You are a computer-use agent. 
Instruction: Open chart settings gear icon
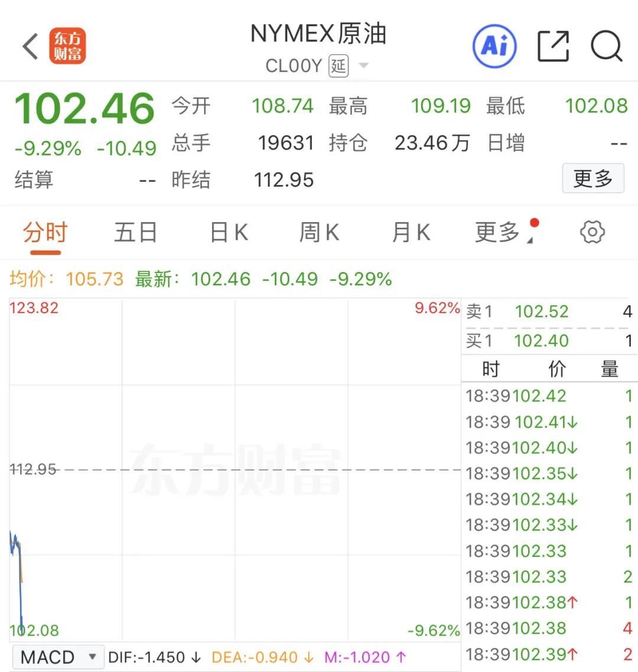click(592, 232)
